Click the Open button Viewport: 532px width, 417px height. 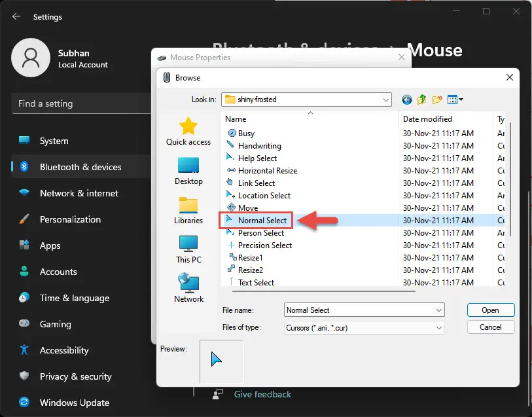pyautogui.click(x=490, y=310)
